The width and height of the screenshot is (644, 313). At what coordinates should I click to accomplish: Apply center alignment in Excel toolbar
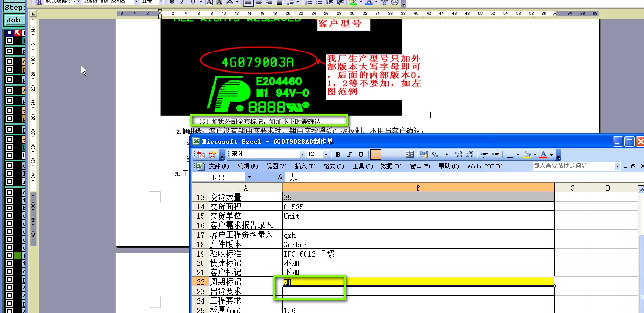pyautogui.click(x=387, y=155)
